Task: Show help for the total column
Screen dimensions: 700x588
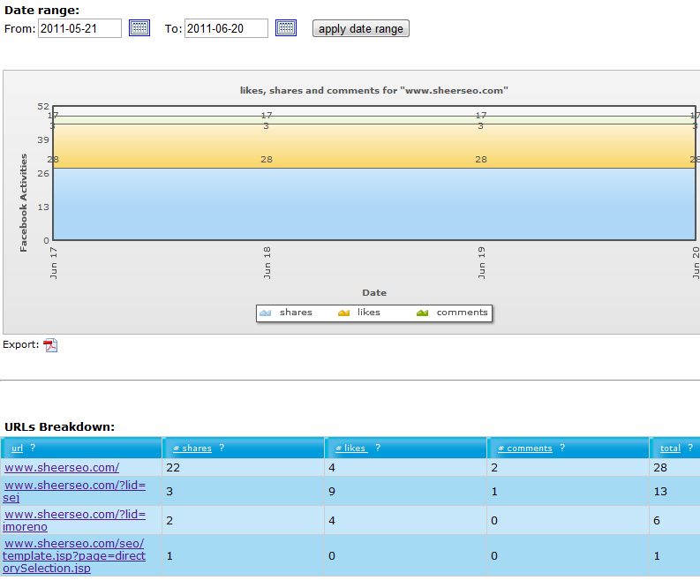Action: (690, 448)
